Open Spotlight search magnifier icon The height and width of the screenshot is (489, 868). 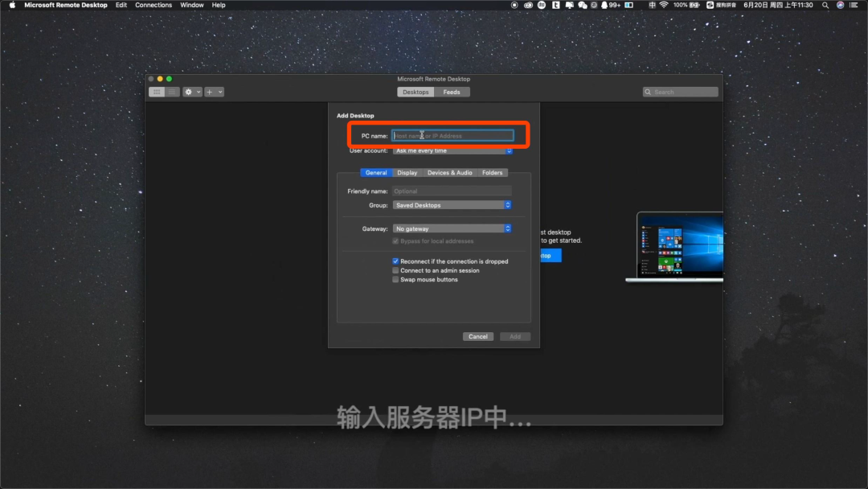tap(825, 5)
